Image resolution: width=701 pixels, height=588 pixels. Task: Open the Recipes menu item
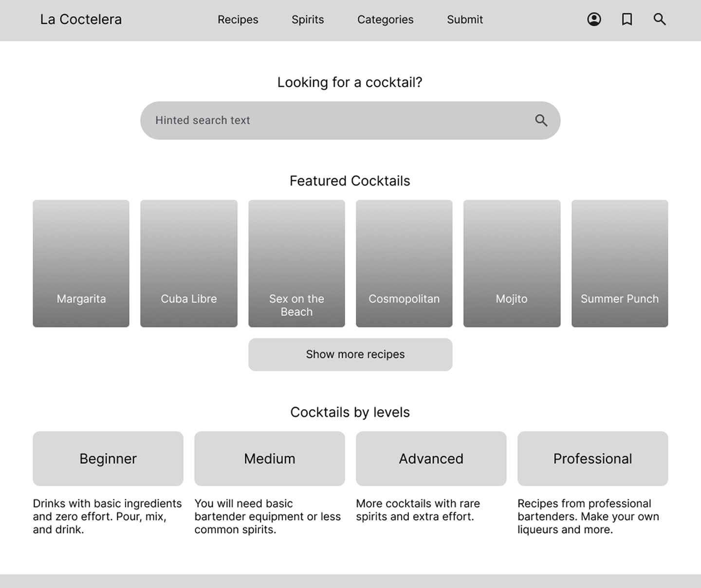coord(238,19)
